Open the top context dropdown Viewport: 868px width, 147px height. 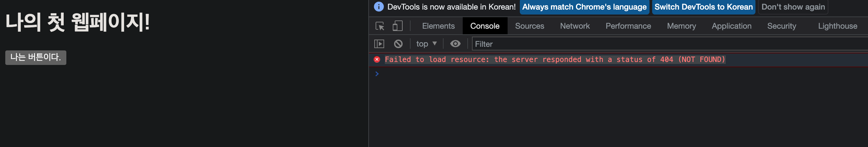coord(427,44)
